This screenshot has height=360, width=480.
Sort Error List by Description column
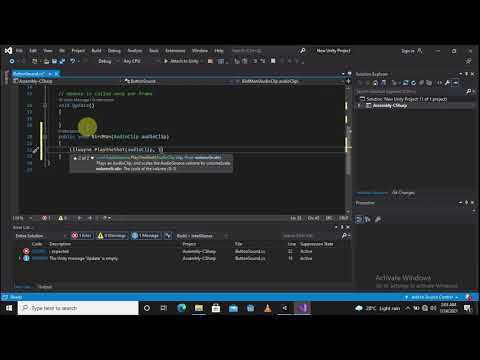(60, 244)
